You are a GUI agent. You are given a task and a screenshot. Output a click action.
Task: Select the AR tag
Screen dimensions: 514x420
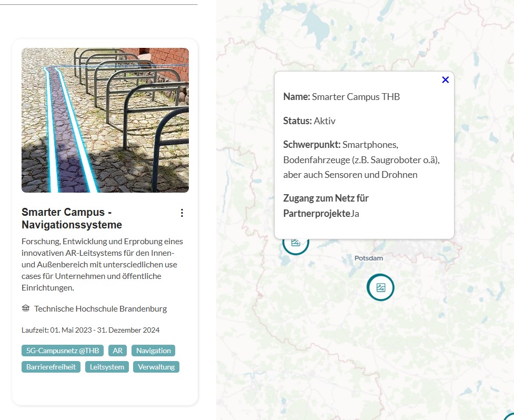117,351
